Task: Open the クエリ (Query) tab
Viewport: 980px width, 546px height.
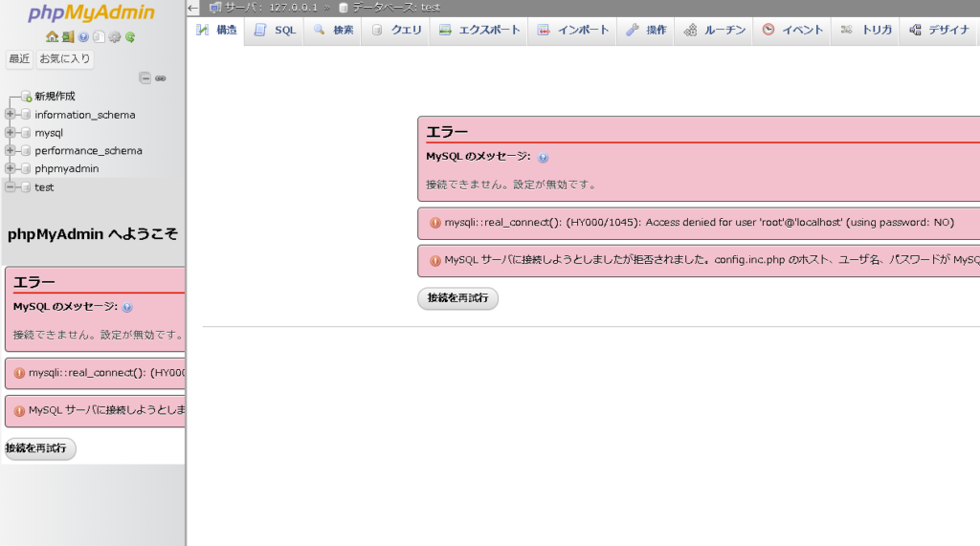Action: (396, 30)
